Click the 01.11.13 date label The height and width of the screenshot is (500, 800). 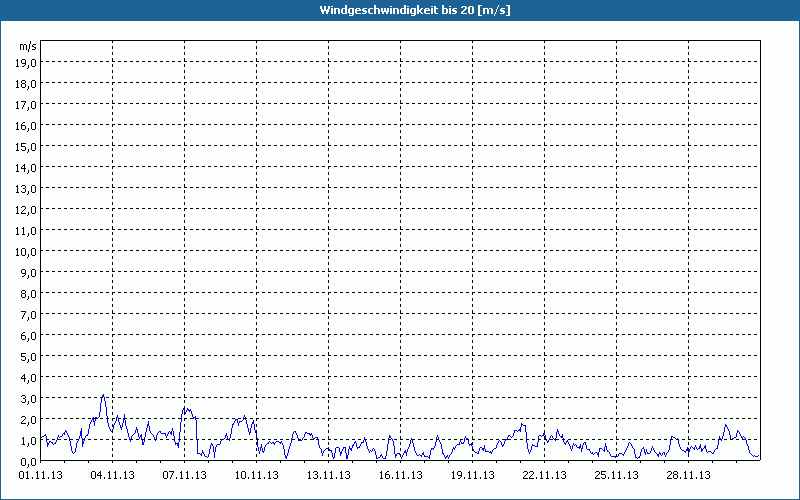click(41, 476)
